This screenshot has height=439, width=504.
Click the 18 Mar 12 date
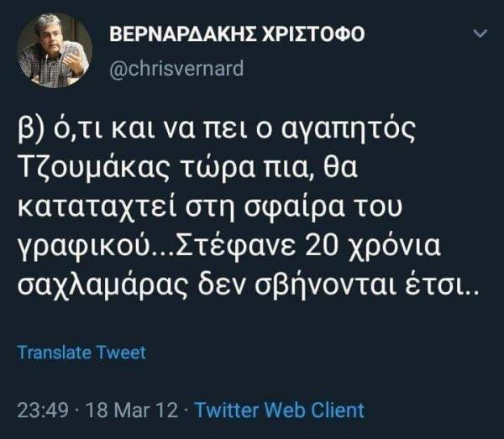pos(128,410)
